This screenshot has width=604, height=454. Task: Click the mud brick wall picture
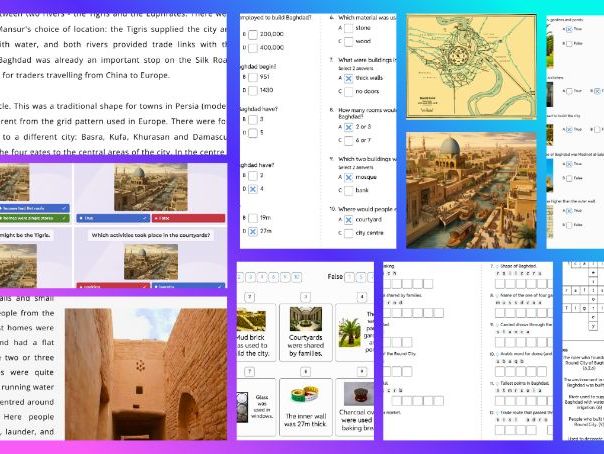tap(251, 320)
